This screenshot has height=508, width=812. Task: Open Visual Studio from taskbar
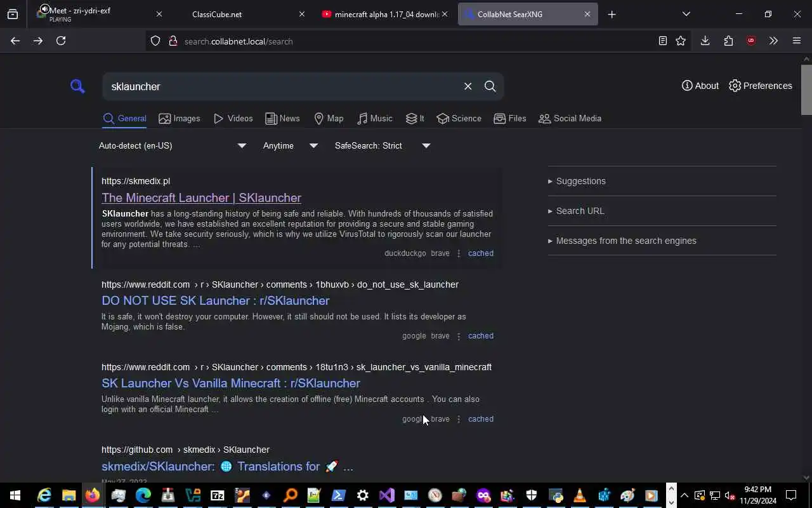[x=387, y=495]
